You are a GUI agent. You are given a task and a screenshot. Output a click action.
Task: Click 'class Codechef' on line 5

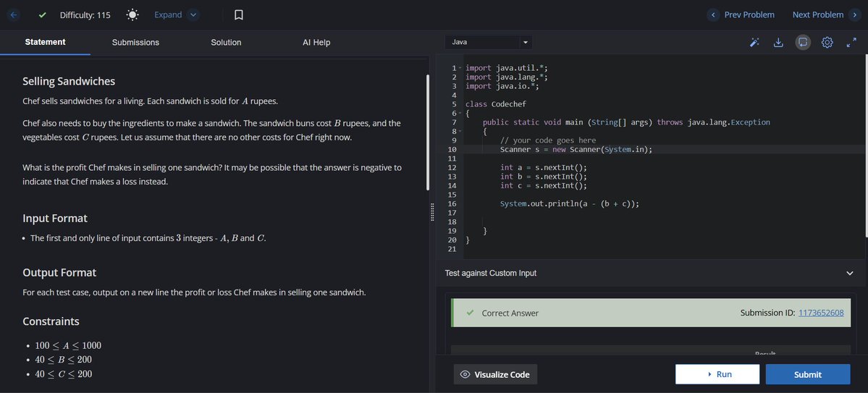(495, 104)
